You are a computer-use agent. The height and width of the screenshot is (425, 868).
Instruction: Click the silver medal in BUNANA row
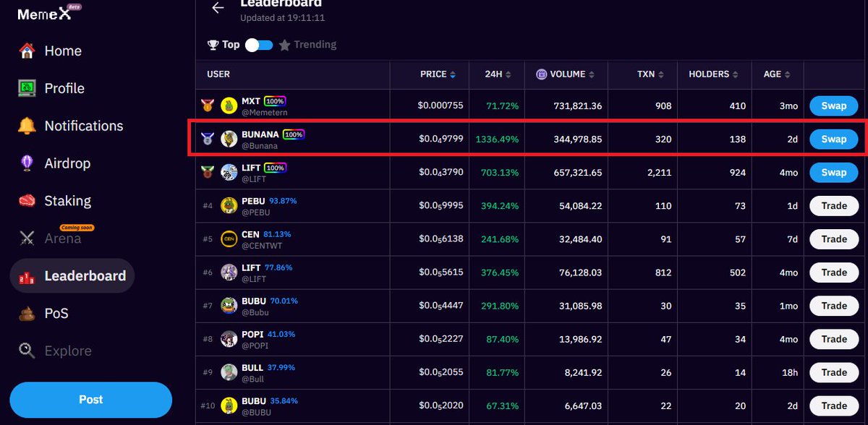click(208, 139)
